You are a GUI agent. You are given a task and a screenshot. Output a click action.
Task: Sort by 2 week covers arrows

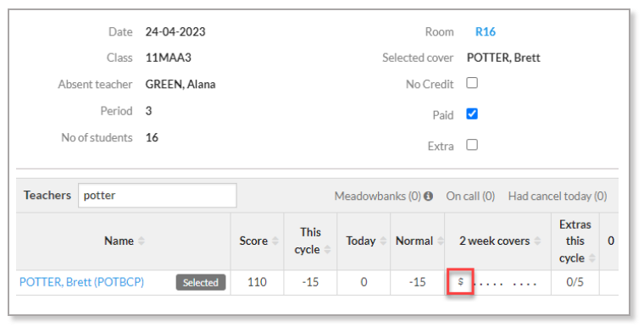pos(537,241)
